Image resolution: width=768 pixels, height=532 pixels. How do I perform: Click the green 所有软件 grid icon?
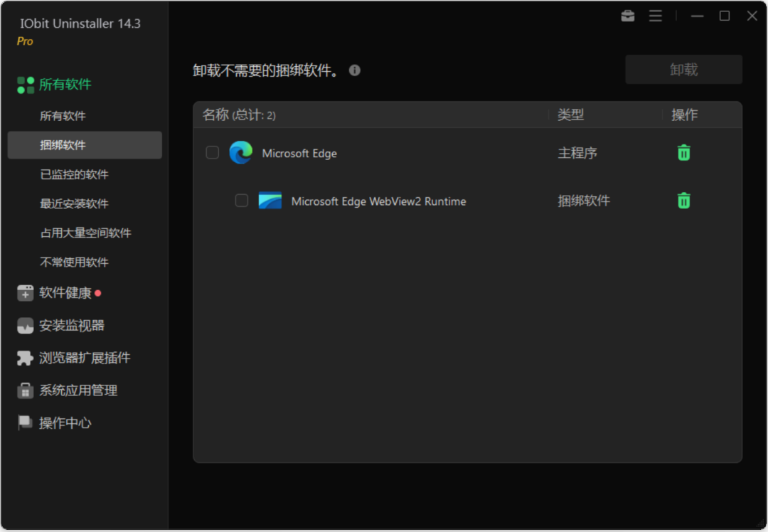point(26,85)
